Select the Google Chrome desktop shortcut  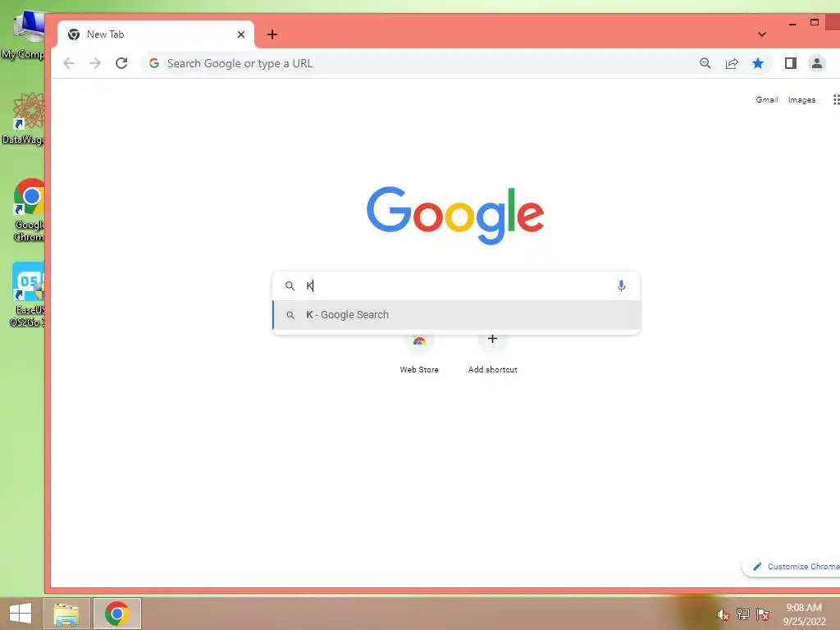click(x=28, y=210)
